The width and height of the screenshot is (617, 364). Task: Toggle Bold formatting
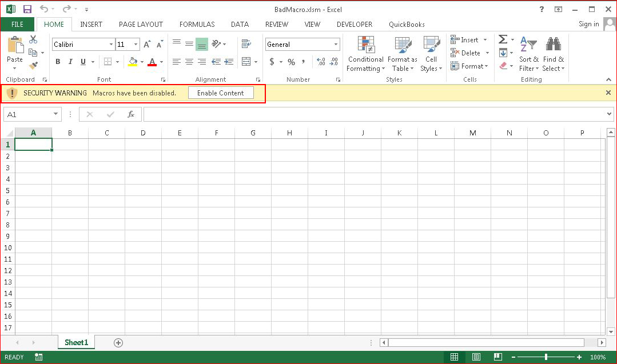coord(58,61)
